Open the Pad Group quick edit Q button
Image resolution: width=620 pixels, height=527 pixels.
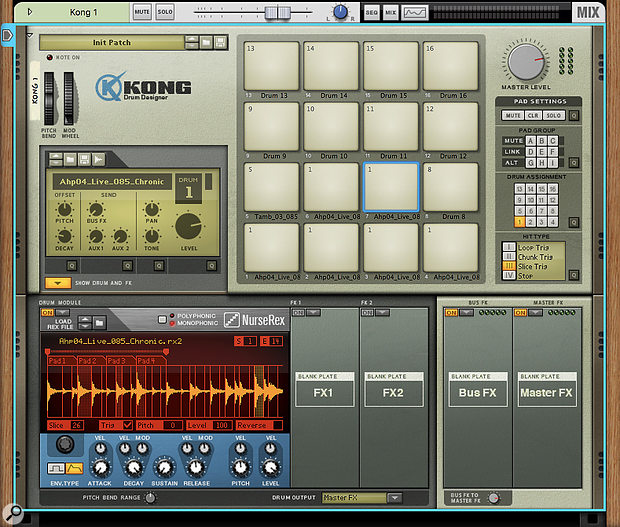574,162
